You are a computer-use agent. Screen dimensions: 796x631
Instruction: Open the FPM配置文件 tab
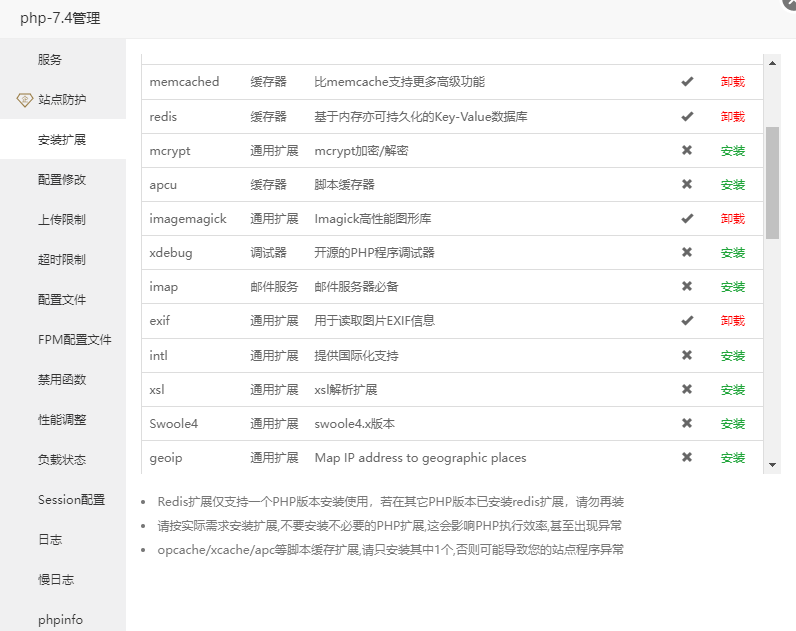[x=63, y=340]
